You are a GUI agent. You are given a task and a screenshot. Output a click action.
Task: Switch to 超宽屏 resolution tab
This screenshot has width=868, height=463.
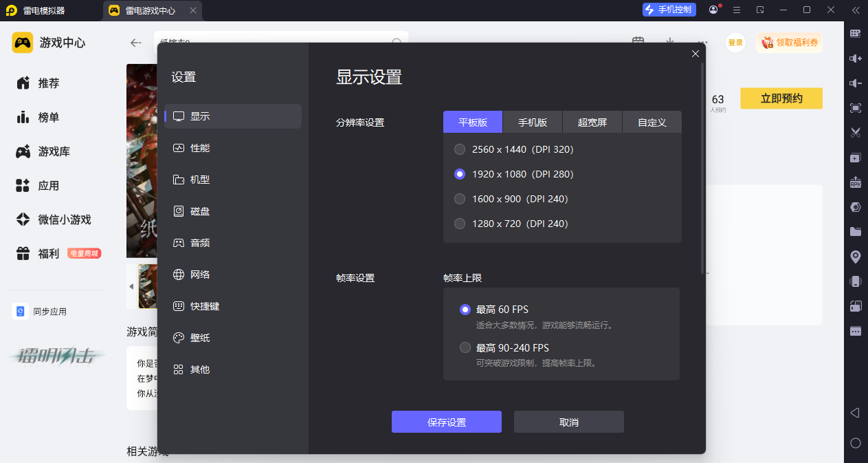[x=592, y=122]
